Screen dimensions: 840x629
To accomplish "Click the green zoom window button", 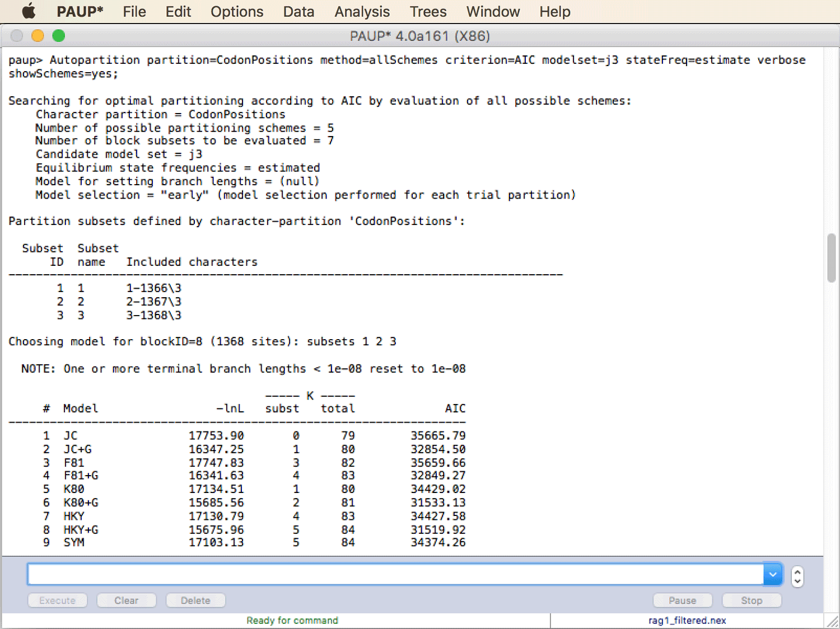I will pyautogui.click(x=58, y=36).
